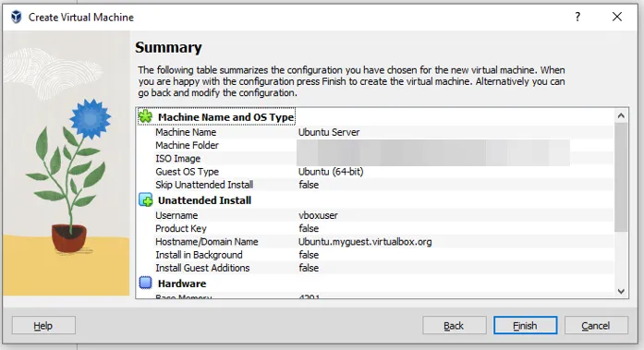Select the Hostname/Domain Name row label
Screen dimensions: 644x350
[x=207, y=242]
